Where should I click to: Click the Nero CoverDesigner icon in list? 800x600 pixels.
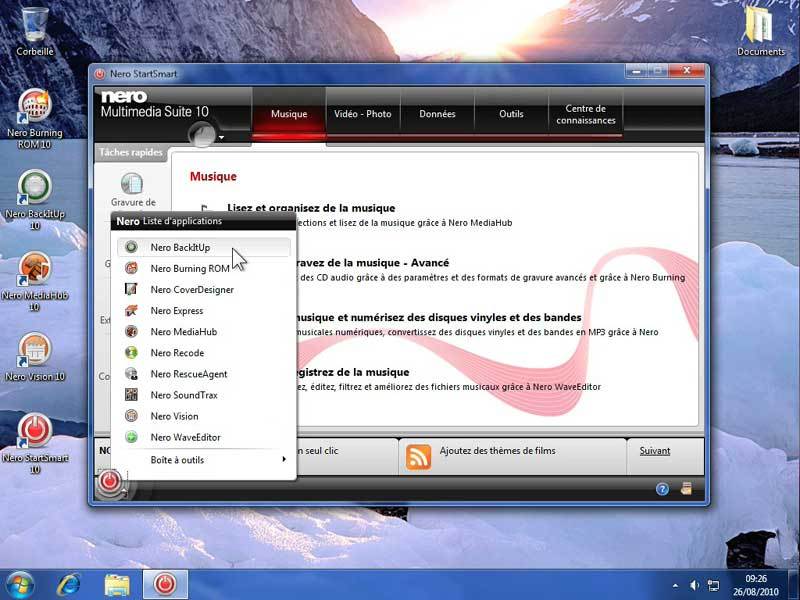(x=131, y=289)
